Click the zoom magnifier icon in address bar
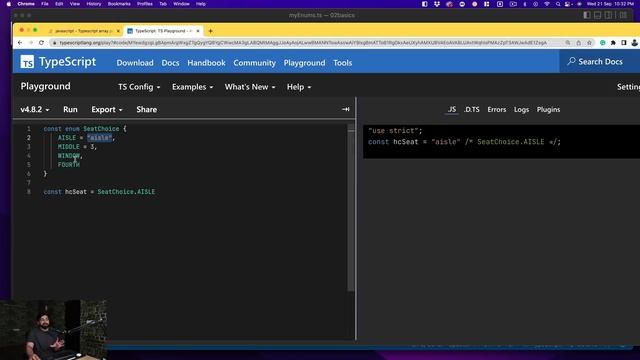 point(568,43)
